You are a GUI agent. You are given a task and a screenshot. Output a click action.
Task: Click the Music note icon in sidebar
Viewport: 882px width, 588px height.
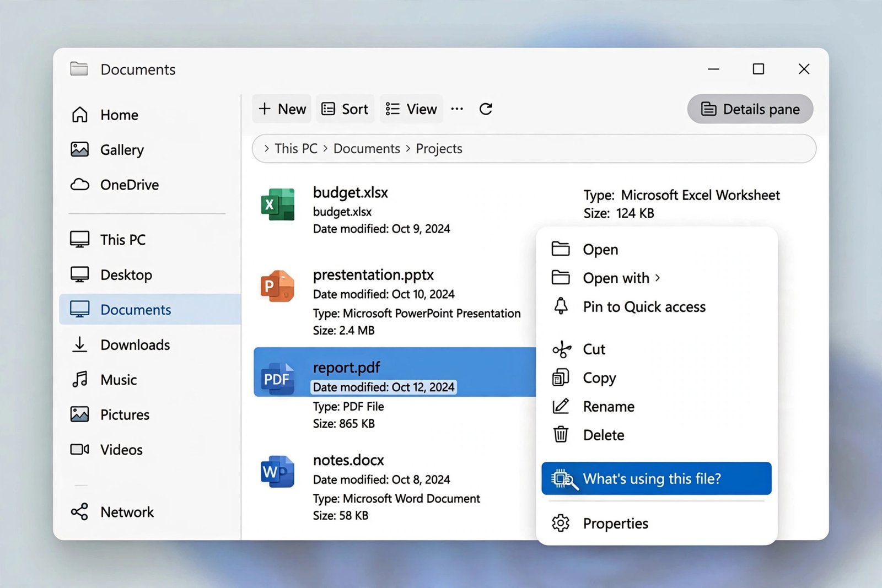pyautogui.click(x=80, y=379)
